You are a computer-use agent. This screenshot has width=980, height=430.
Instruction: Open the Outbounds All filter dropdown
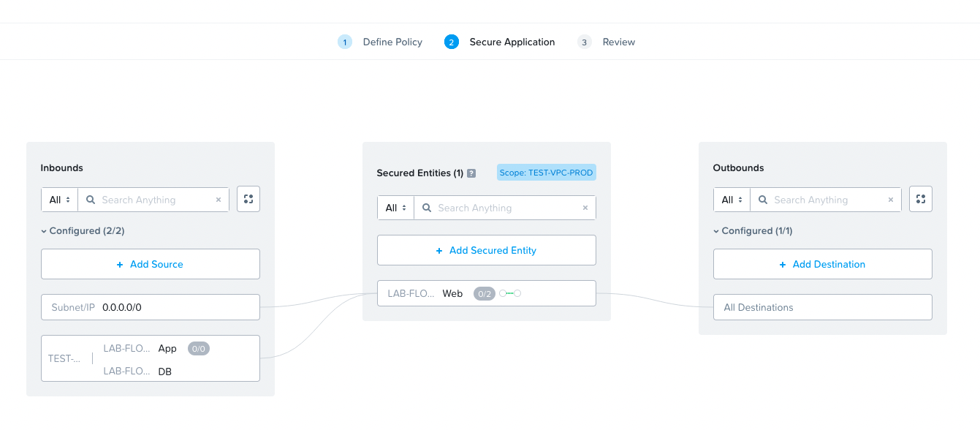[x=732, y=200]
